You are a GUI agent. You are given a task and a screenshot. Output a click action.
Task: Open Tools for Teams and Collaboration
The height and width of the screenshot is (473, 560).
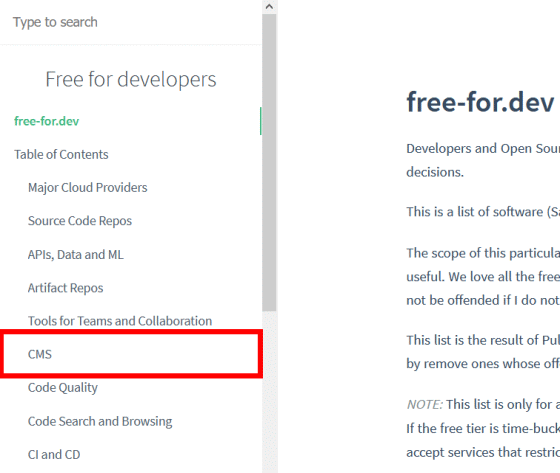tap(120, 321)
